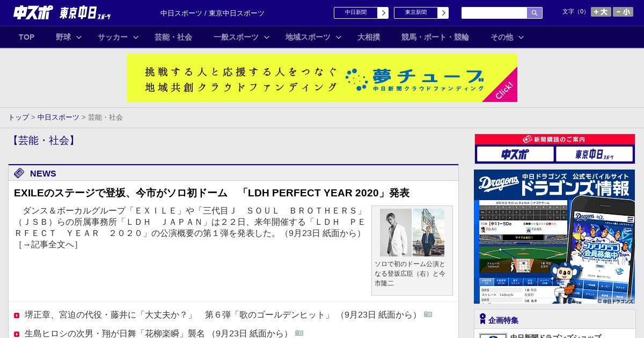Click the search magnifier button
This screenshot has width=644, height=338.
tap(535, 13)
